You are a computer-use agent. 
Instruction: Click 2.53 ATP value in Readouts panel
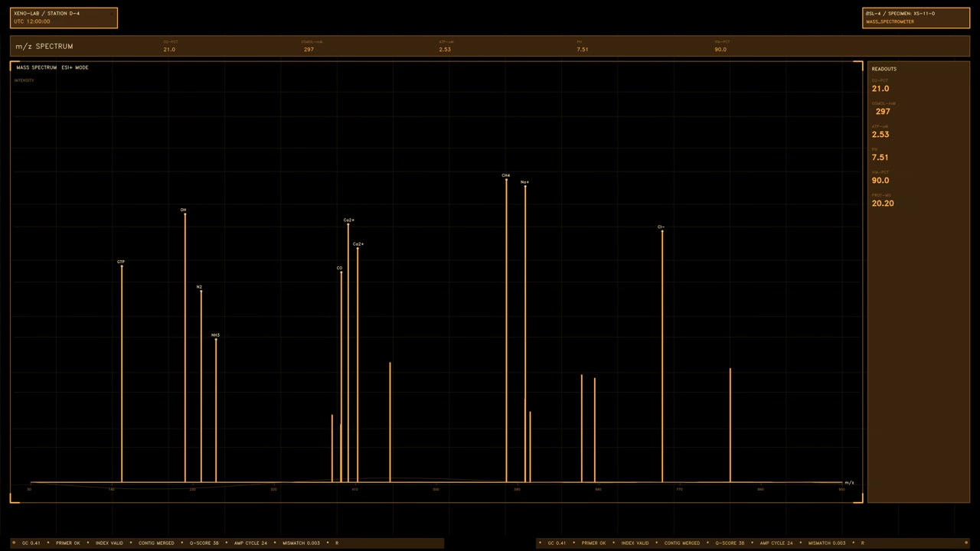[880, 135]
